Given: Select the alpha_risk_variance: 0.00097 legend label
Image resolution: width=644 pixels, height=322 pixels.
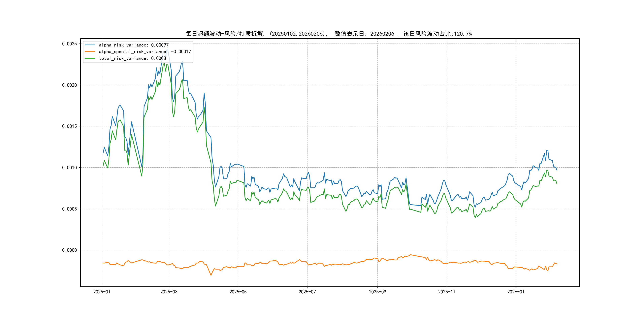Looking at the screenshot, I should pyautogui.click(x=134, y=45).
